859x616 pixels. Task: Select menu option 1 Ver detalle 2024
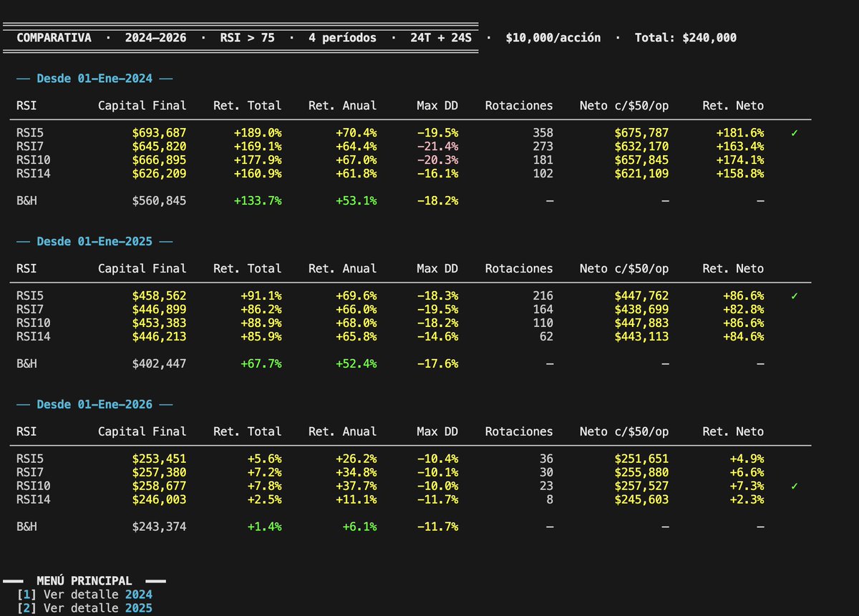(84, 594)
